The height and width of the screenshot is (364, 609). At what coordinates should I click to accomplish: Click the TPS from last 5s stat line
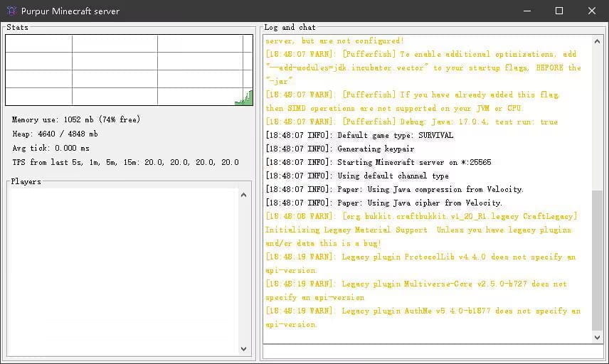[x=125, y=162]
